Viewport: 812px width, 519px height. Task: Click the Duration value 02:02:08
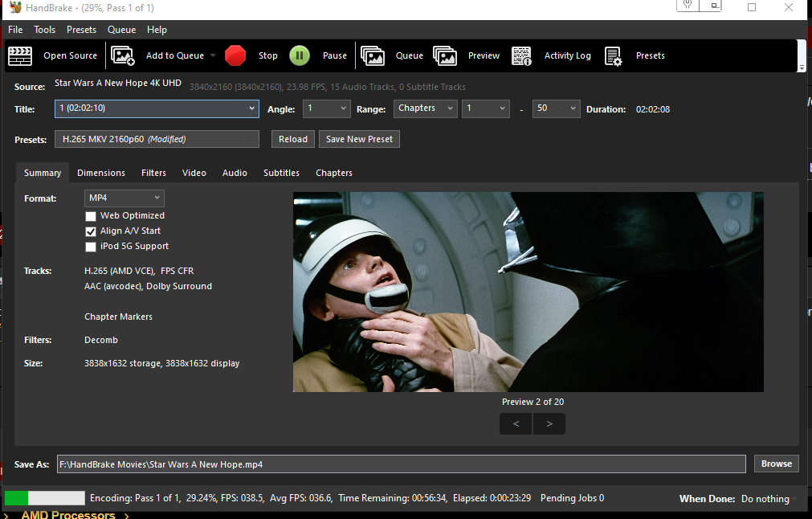point(653,109)
